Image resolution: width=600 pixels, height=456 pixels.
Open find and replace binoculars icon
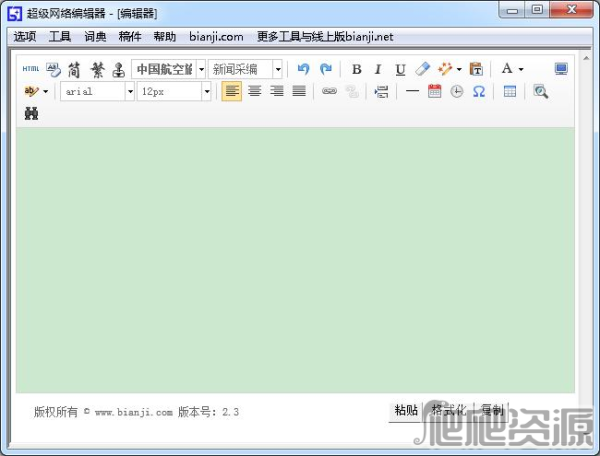(x=31, y=114)
